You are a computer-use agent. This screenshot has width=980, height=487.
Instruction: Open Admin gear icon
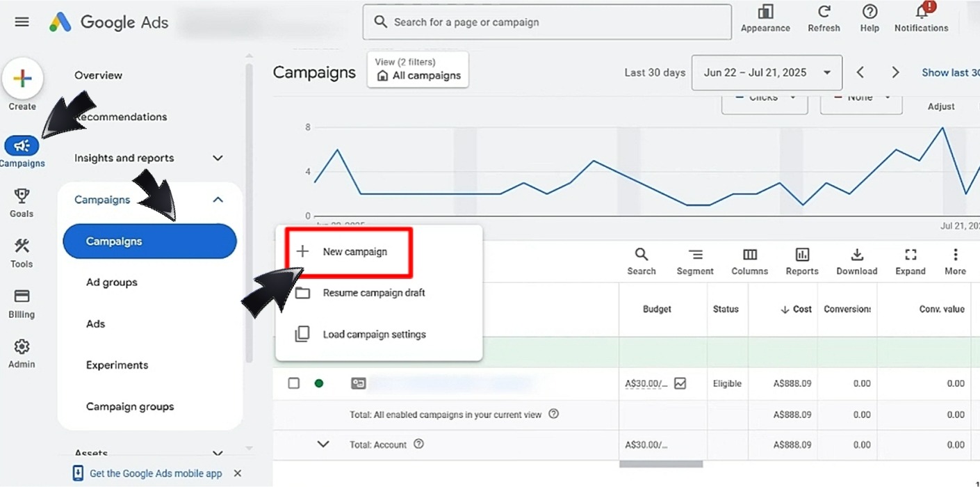pyautogui.click(x=22, y=346)
